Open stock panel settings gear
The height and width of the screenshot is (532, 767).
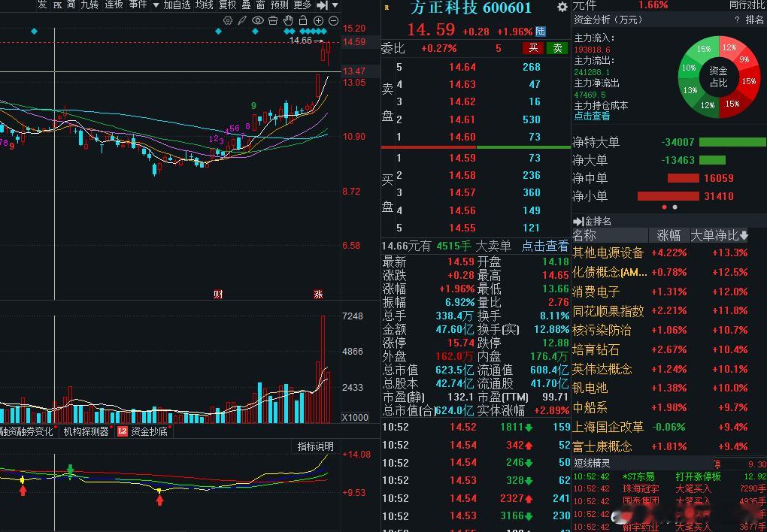pos(562,7)
